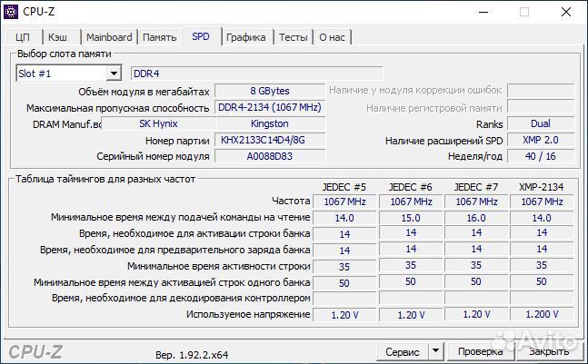588x364 pixels.
Task: Click the empty JEDEC #5 command rate field
Action: click(x=344, y=298)
